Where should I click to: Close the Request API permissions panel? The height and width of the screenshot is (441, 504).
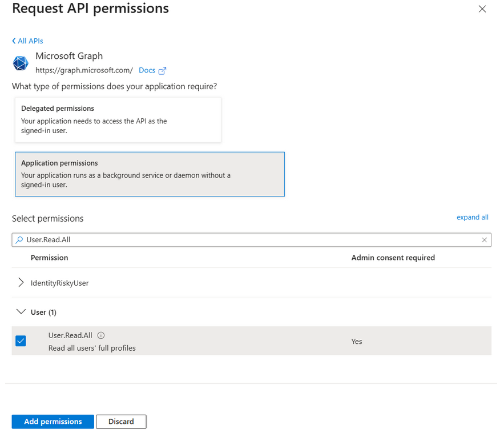pos(482,9)
